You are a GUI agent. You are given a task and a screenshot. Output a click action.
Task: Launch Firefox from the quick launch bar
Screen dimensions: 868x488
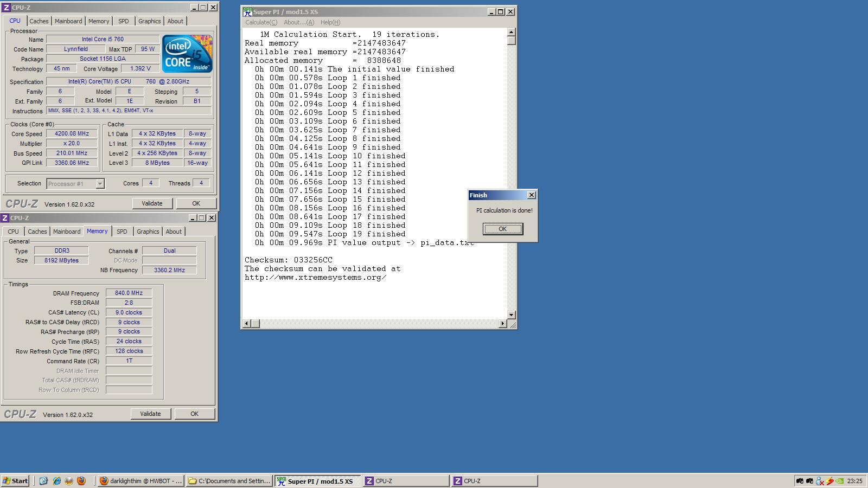pyautogui.click(x=81, y=481)
